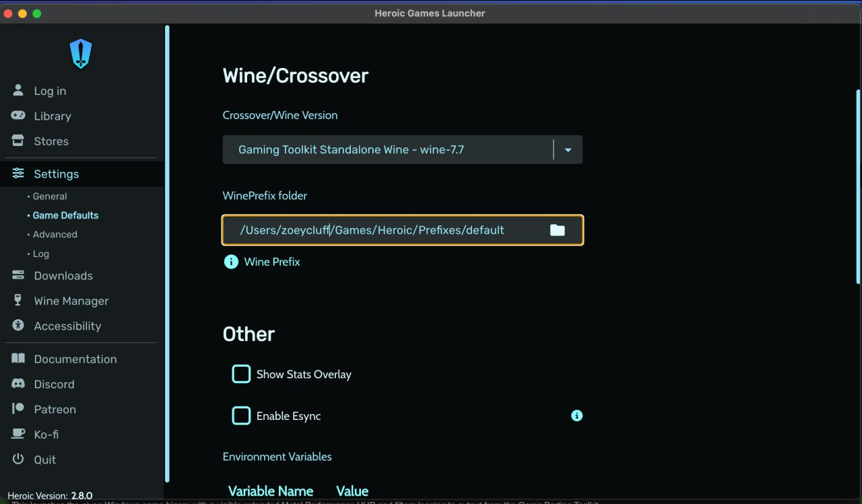This screenshot has height=504, width=862.
Task: Click the Value column header
Action: tap(352, 491)
